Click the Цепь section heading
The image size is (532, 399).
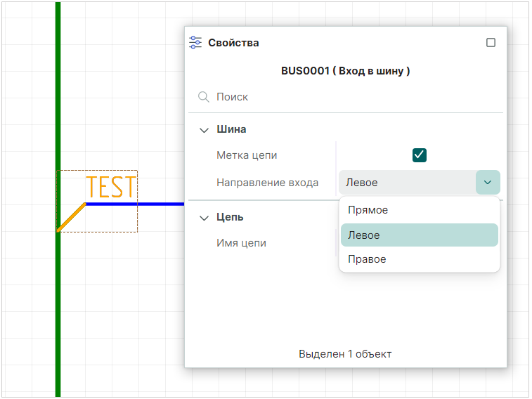(x=230, y=217)
